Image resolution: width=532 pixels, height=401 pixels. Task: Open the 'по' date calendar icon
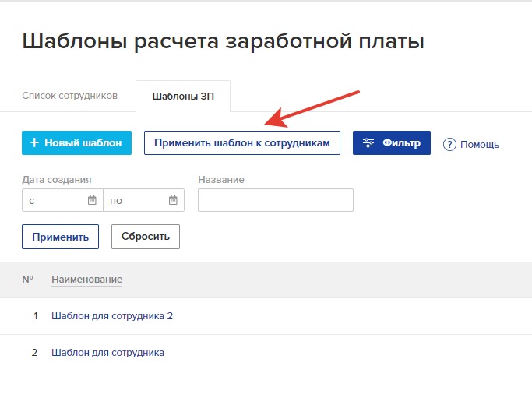173,200
